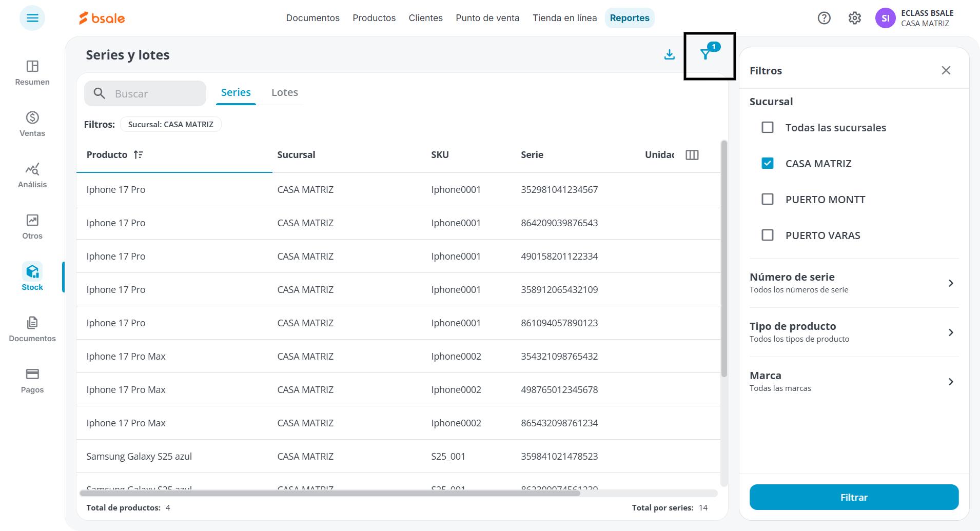This screenshot has width=980, height=531.
Task: Click Samsung Galaxy S25 azul product
Action: [x=139, y=456]
